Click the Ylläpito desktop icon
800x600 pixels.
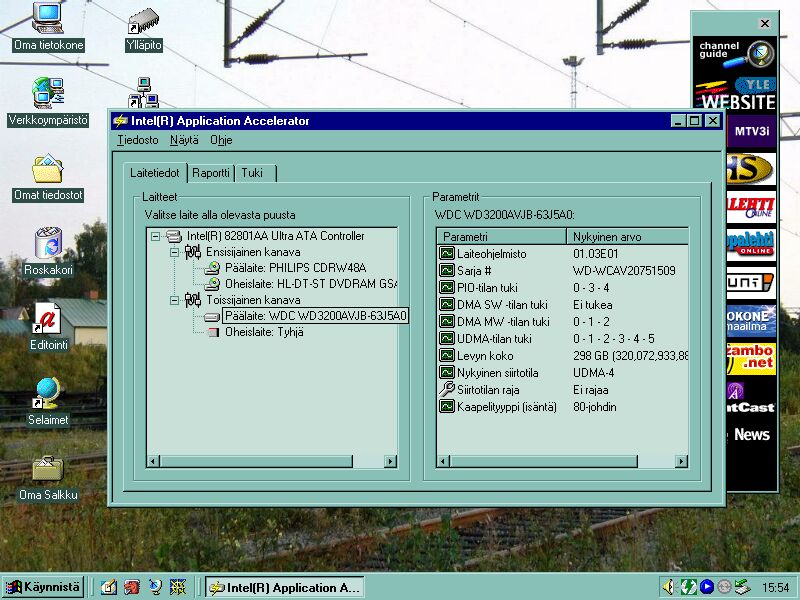[x=144, y=20]
